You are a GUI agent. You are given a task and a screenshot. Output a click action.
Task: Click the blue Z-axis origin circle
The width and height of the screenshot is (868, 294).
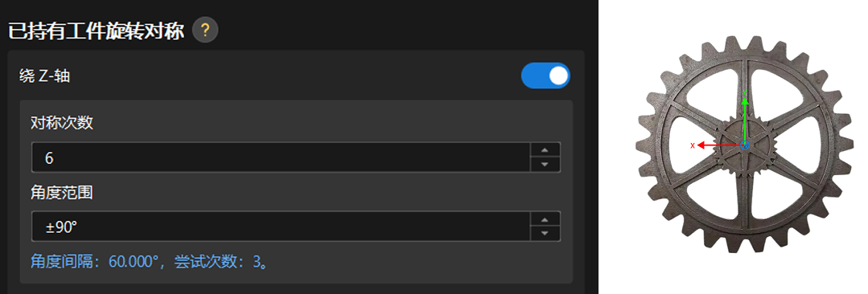pos(745,145)
